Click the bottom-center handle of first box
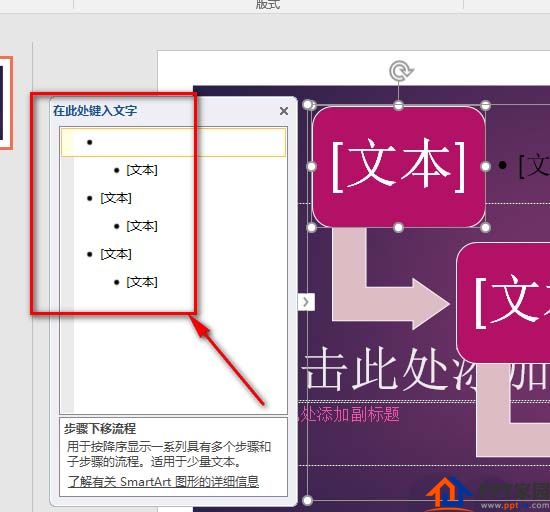The height and width of the screenshot is (512, 550). pos(398,228)
